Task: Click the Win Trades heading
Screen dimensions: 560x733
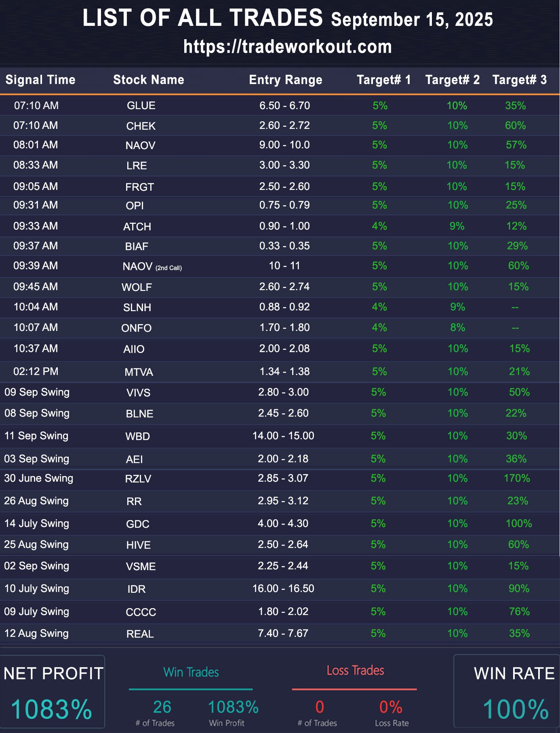Action: click(x=191, y=672)
